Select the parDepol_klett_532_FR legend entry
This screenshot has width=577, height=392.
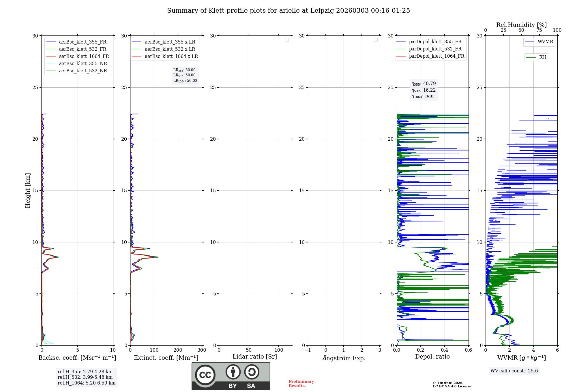(x=435, y=49)
